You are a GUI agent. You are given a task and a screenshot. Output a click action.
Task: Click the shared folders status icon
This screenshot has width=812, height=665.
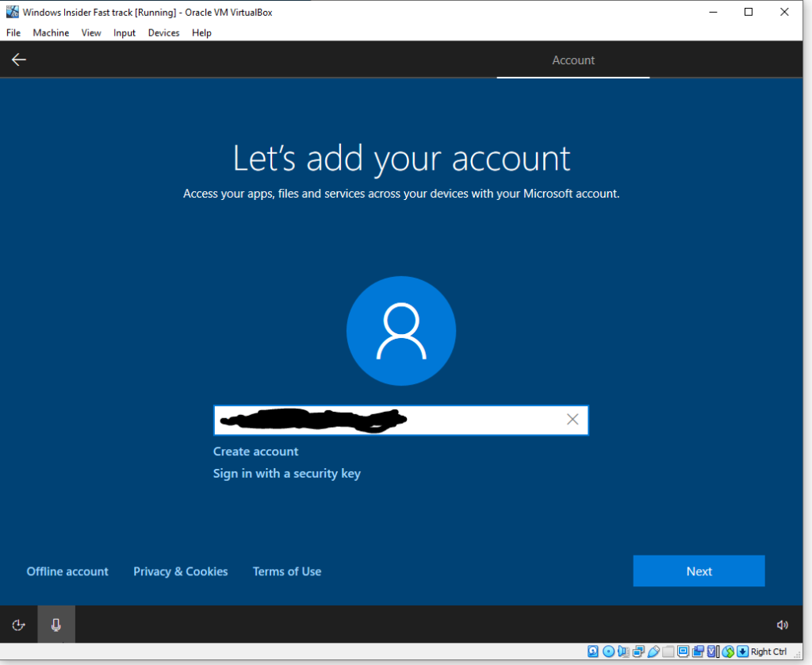(668, 651)
